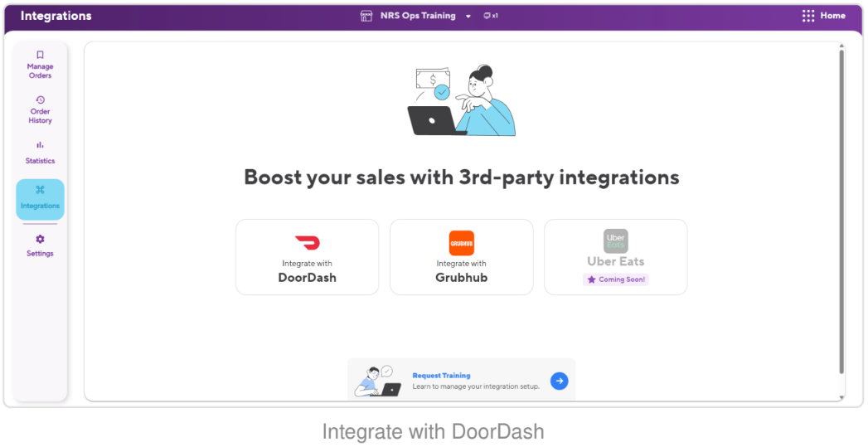Choose the Integrate with DoorDash card
The image size is (868, 447).
point(308,257)
